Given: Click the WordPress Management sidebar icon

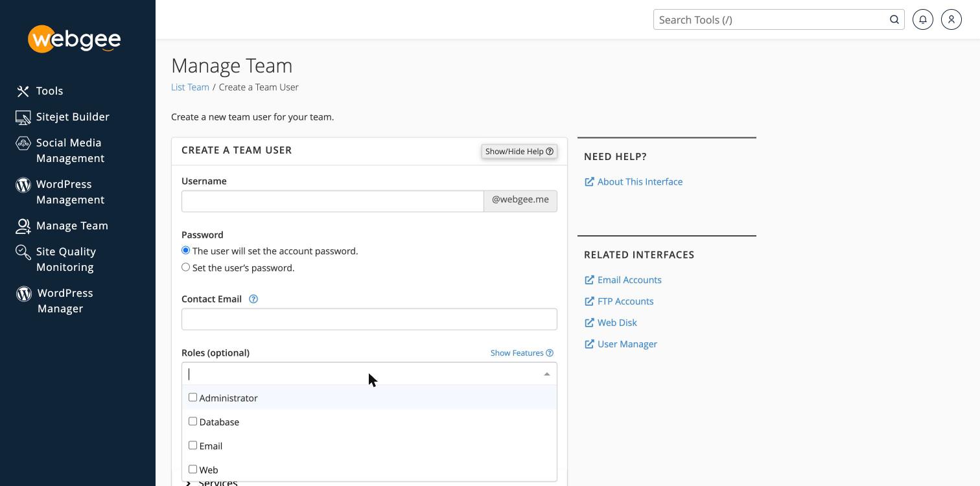Looking at the screenshot, I should pyautogui.click(x=23, y=185).
